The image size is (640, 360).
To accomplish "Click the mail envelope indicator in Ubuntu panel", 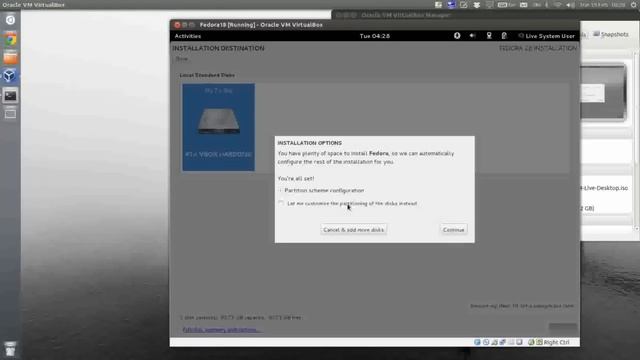I will [x=524, y=5].
